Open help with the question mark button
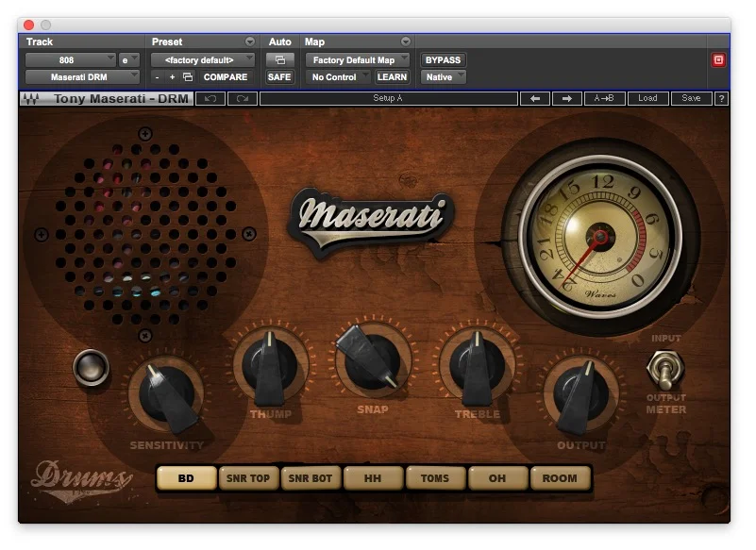 click(x=721, y=98)
